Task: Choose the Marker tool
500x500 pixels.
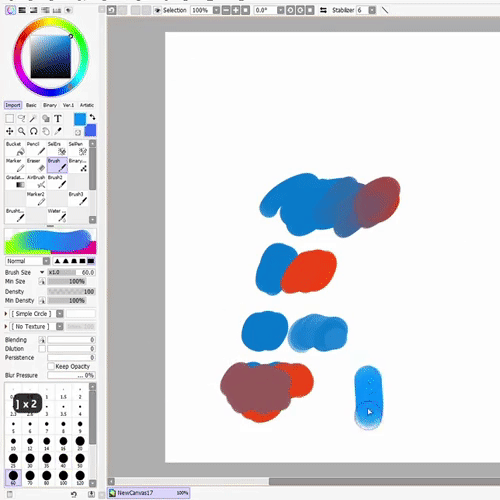Action: pos(15,165)
